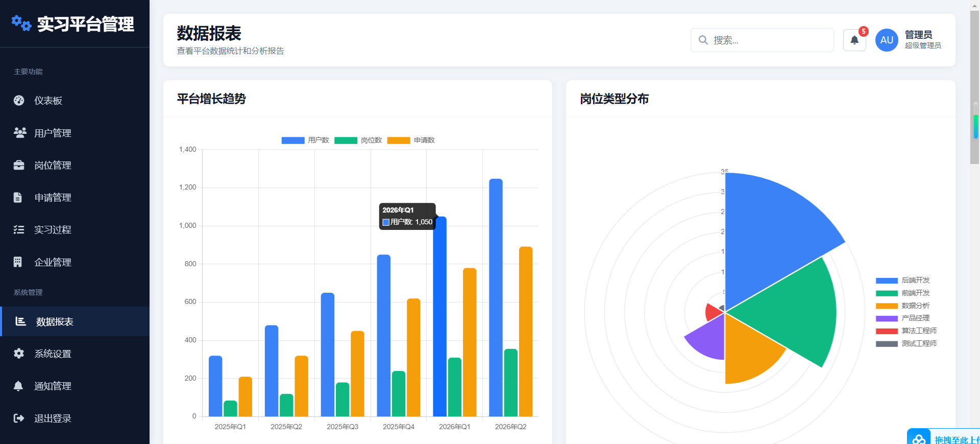
Task: Click the AU user avatar
Action: point(887,40)
